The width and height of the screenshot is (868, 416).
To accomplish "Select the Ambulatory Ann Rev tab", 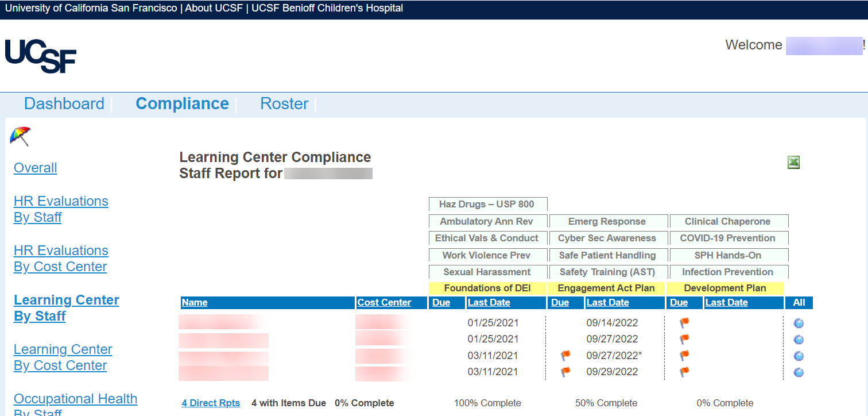I will 488,221.
